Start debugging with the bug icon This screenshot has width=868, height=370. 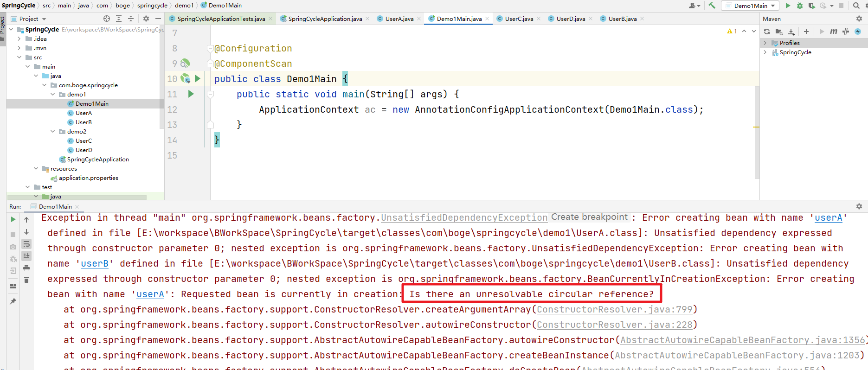tap(800, 6)
